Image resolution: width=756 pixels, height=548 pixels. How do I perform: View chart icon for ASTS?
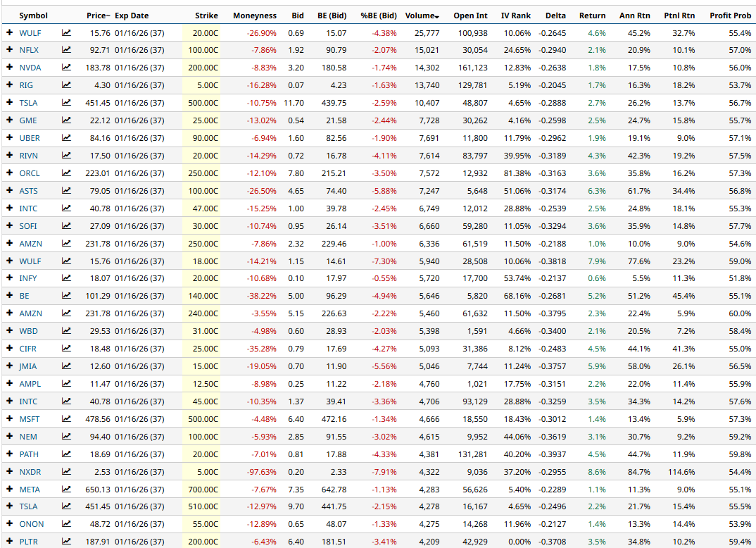pos(66,191)
